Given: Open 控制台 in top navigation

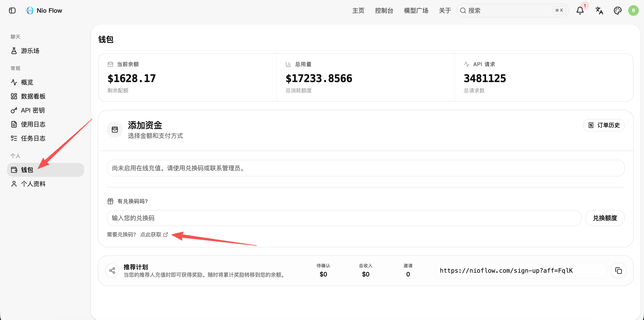Looking at the screenshot, I should click(x=384, y=11).
